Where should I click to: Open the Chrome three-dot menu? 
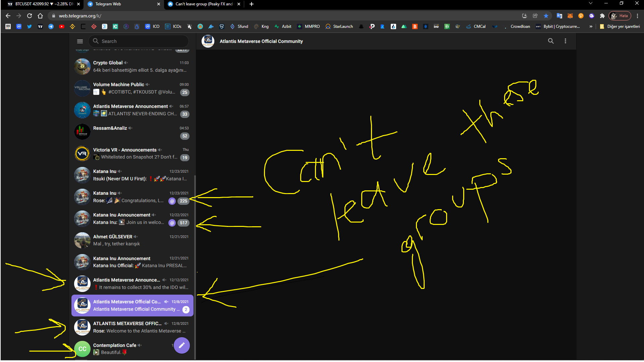[x=638, y=16]
